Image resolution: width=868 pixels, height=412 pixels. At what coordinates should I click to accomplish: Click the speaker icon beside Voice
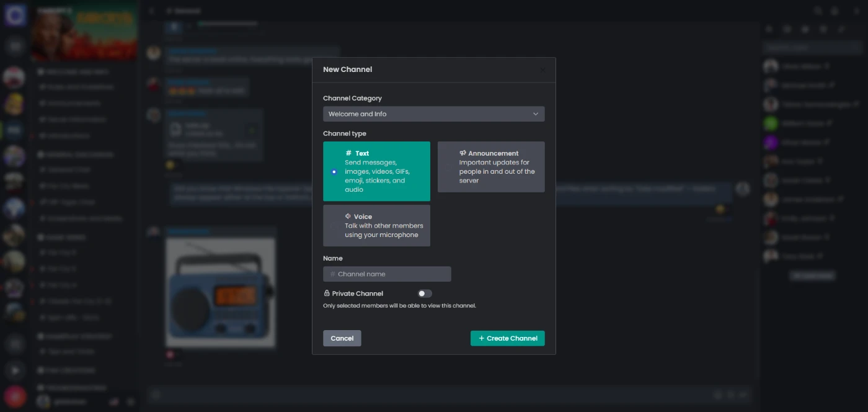coord(348,217)
